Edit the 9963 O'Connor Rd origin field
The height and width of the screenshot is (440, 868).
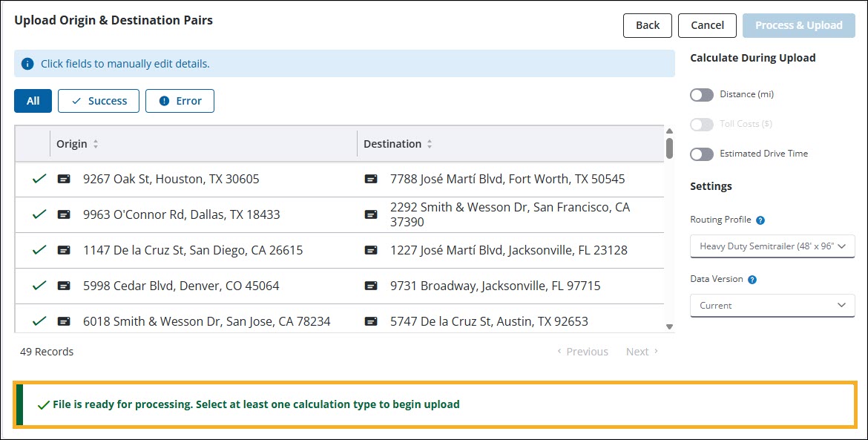pos(181,214)
